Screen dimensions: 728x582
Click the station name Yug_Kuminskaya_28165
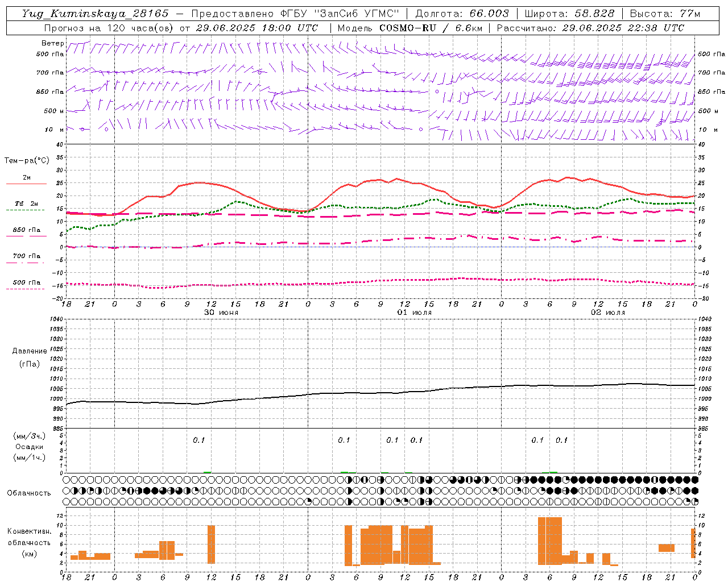click(96, 14)
